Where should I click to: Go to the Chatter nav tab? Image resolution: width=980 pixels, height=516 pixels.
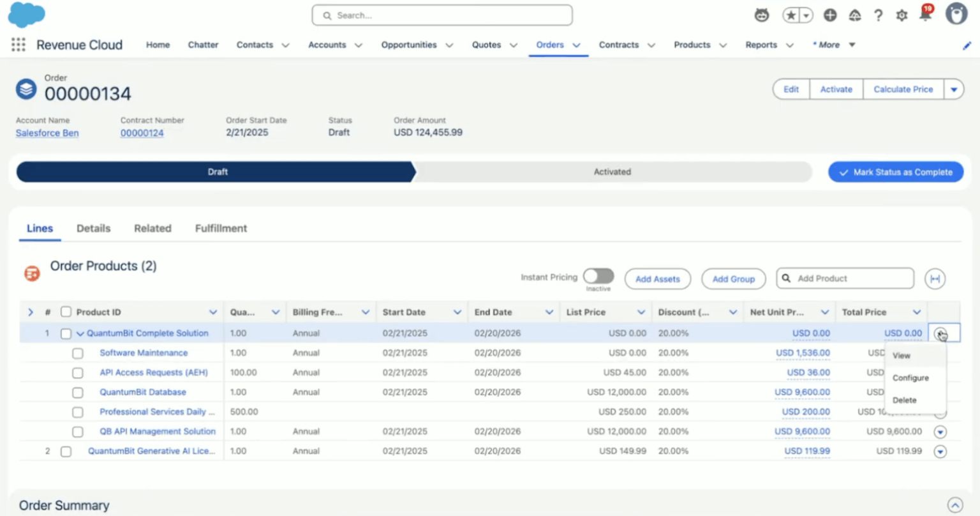(x=203, y=45)
